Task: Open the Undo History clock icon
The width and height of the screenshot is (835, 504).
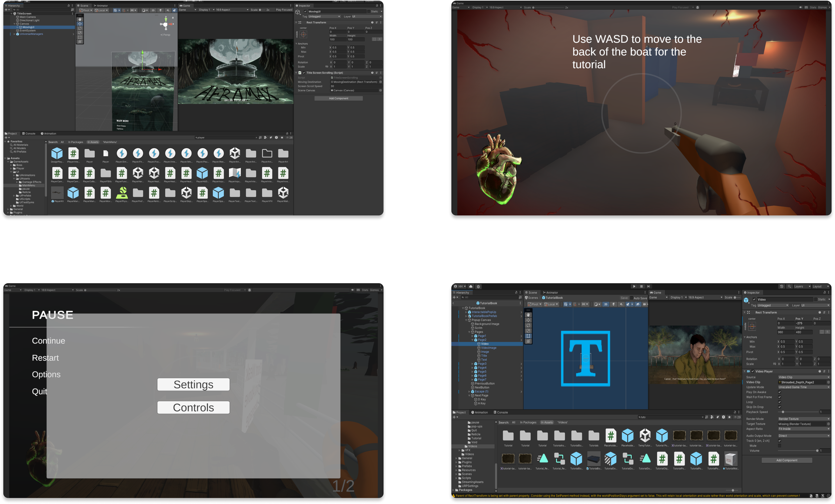Action: (782, 286)
